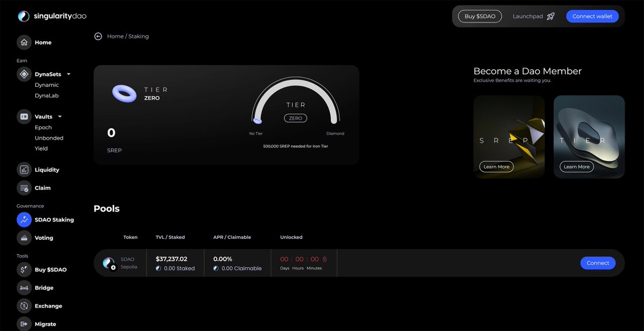Viewport: 644px width, 331px height.
Task: Click the Pools heading
Action: click(x=107, y=209)
